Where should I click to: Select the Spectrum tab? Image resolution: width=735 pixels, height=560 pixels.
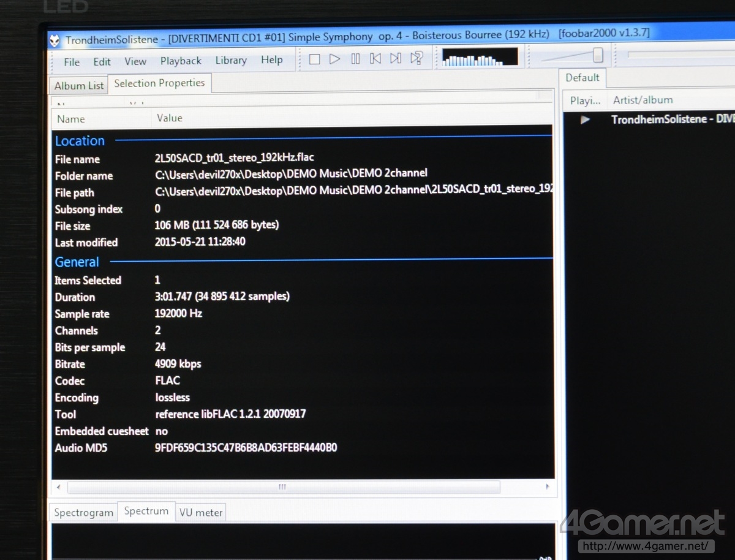[146, 511]
